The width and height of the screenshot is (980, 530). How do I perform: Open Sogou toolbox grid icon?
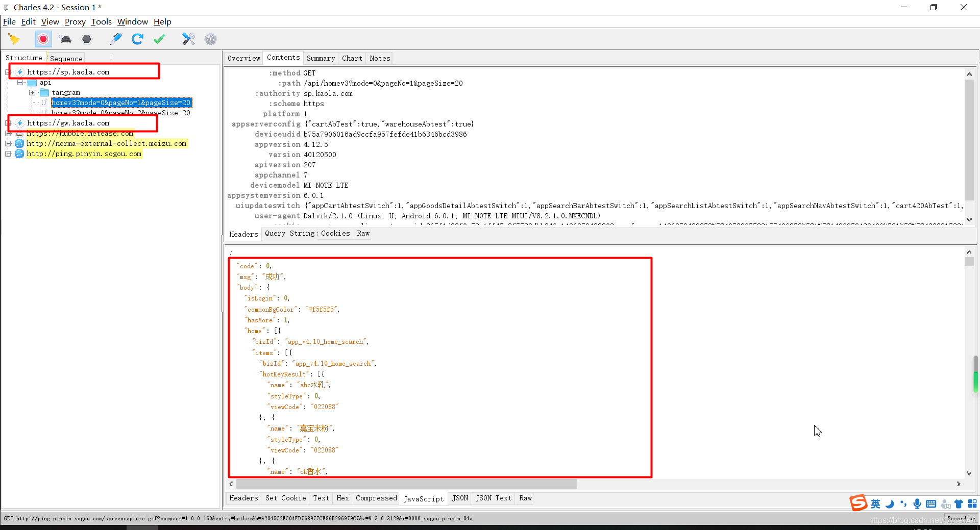[972, 504]
